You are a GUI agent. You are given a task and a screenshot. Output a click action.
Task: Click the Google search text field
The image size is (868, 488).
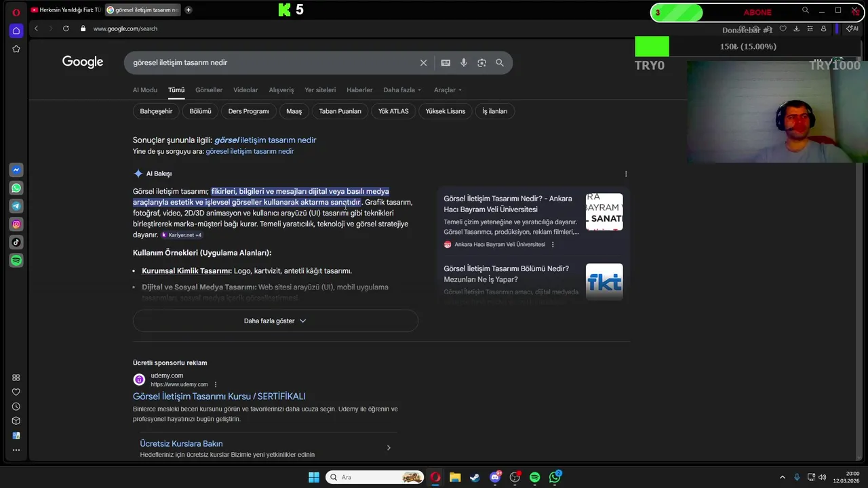click(271, 62)
